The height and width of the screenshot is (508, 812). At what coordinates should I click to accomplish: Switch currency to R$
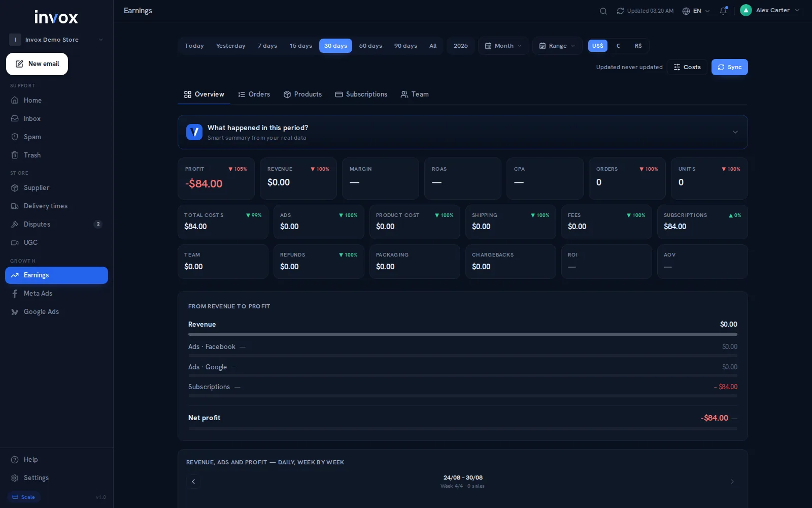(x=638, y=46)
